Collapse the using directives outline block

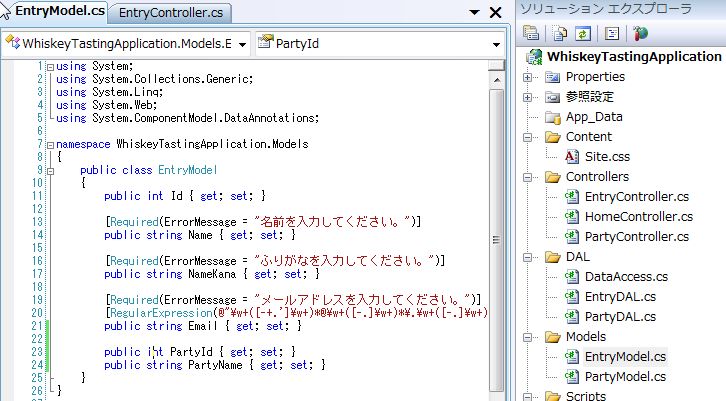coord(50,67)
